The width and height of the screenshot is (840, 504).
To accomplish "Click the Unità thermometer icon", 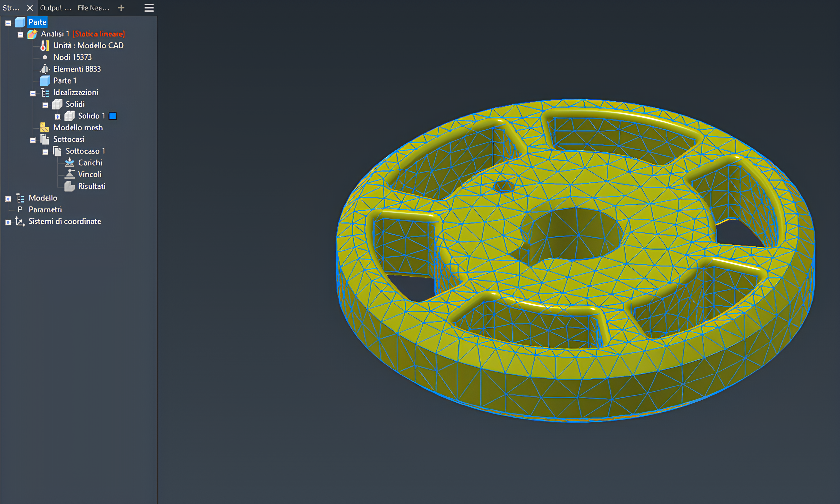I will coord(44,46).
